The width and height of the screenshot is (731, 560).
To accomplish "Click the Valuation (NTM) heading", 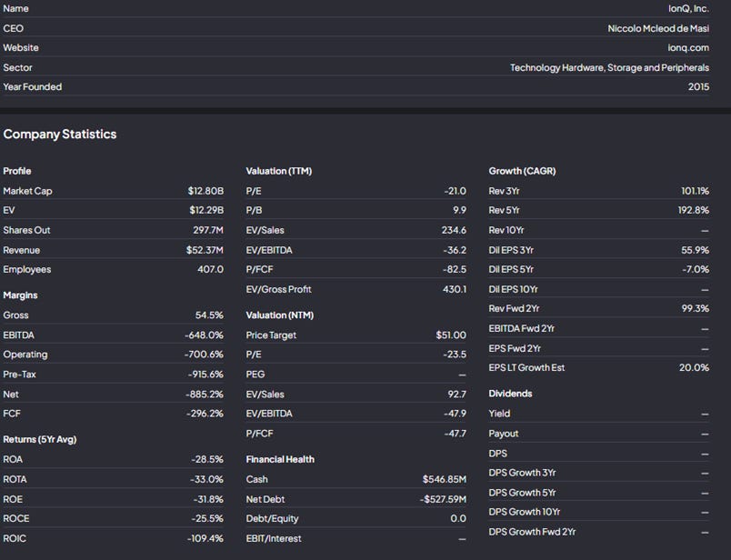I will click(x=280, y=315).
